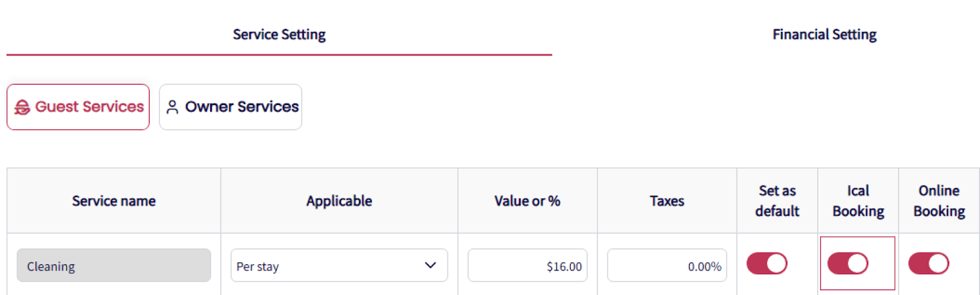
Task: Select the Owner Services text label
Action: (242, 107)
